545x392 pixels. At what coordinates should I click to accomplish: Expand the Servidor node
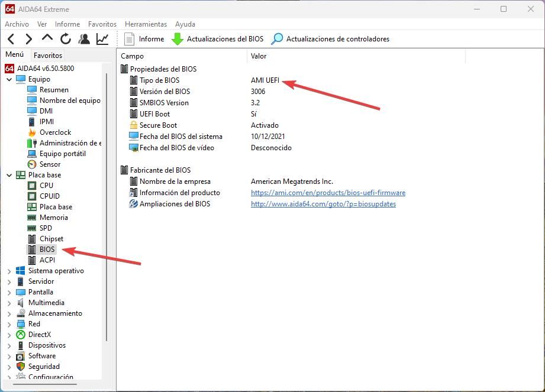click(x=9, y=281)
